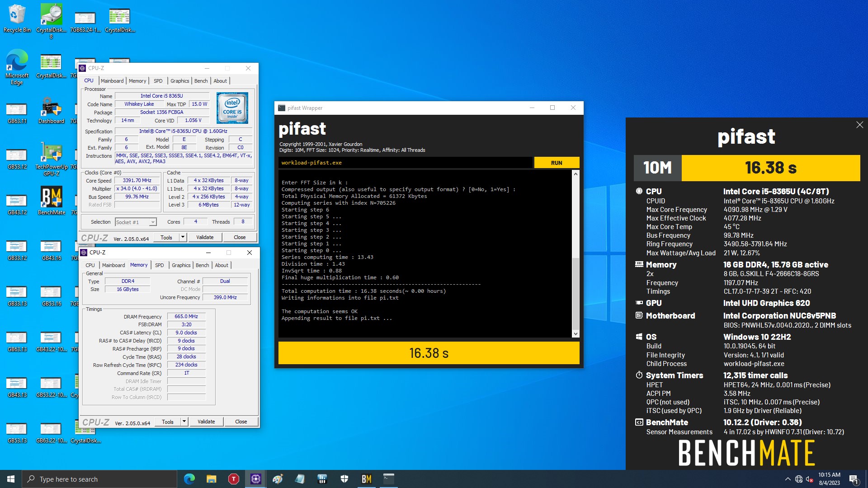This screenshot has width=868, height=488.
Task: Open the GB53.16 desktop file
Action: (51, 296)
